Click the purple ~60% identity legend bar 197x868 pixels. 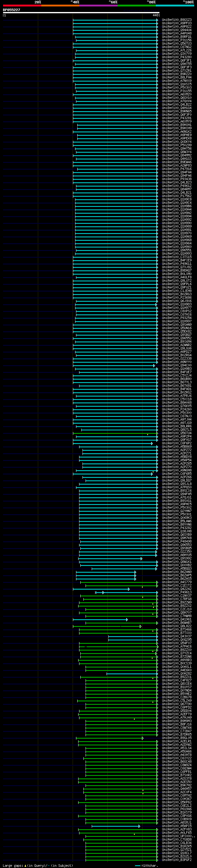point(98,6)
